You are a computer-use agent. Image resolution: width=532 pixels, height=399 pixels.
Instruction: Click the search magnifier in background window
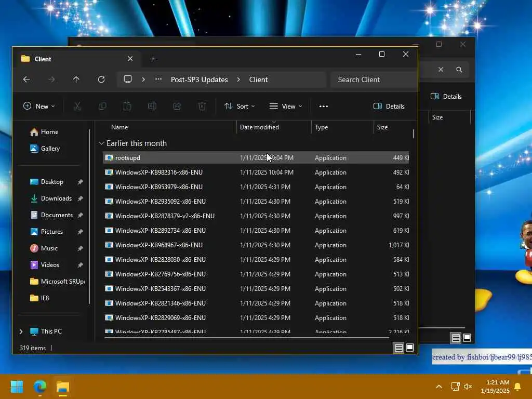459,70
